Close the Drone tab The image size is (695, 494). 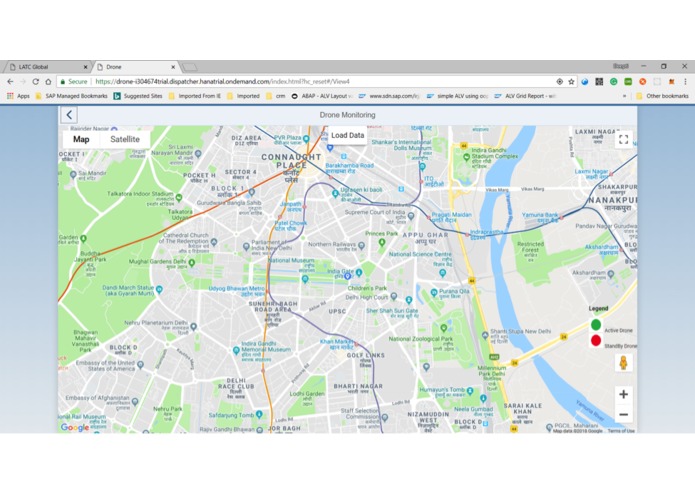pos(173,67)
